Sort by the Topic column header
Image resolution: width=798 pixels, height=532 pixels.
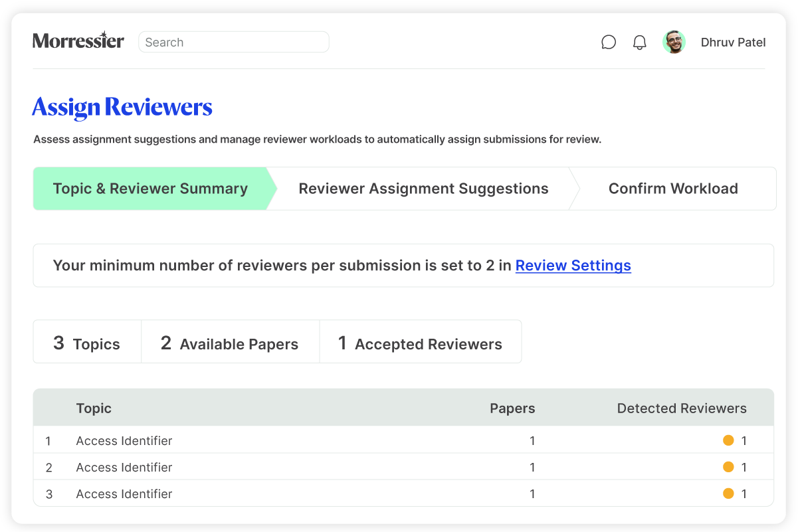tap(94, 408)
